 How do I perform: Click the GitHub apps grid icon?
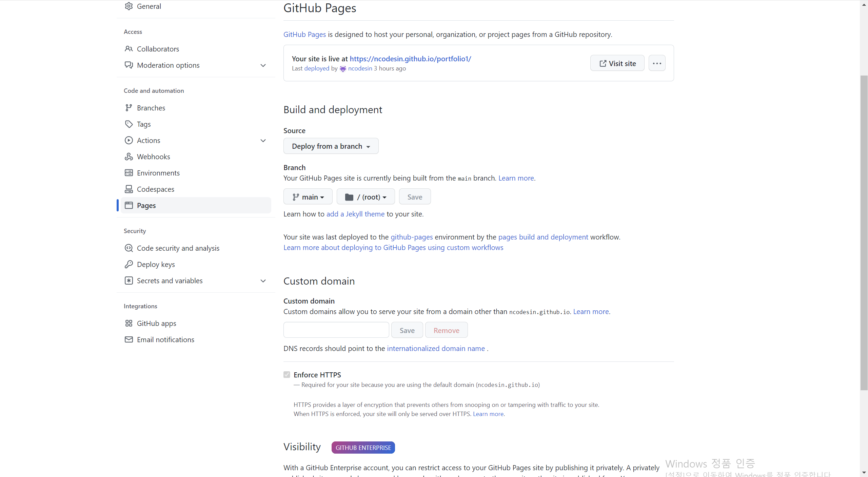[x=129, y=323]
